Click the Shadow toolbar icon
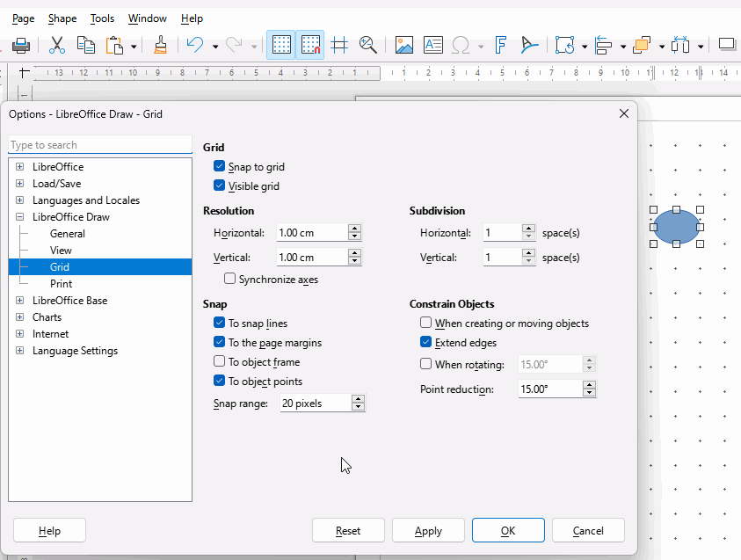Image resolution: width=741 pixels, height=560 pixels. (727, 46)
